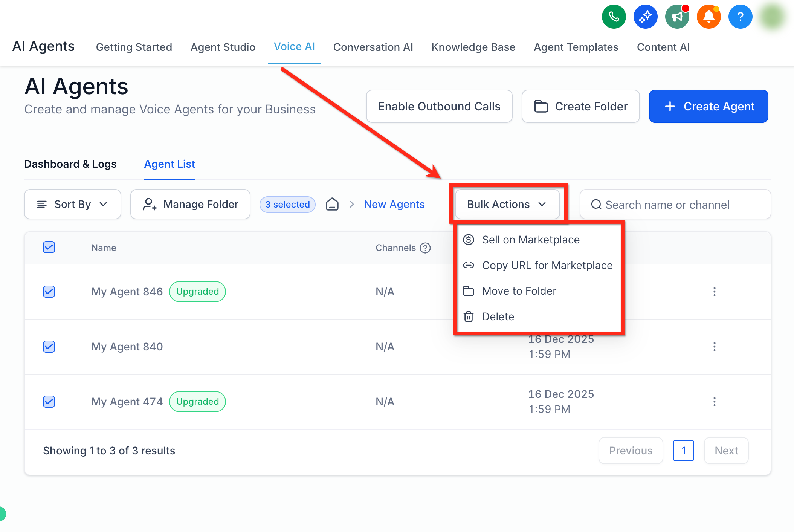
Task: Click the Manage Folder button
Action: [190, 204]
